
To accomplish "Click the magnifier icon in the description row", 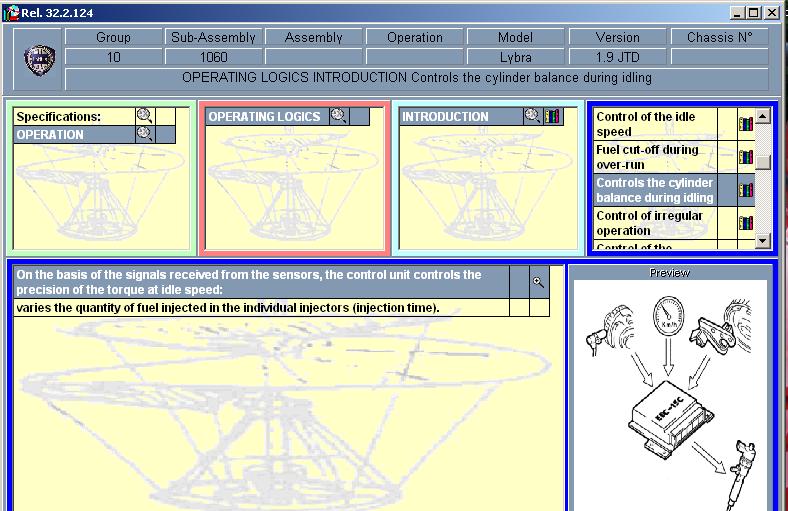I will (539, 283).
